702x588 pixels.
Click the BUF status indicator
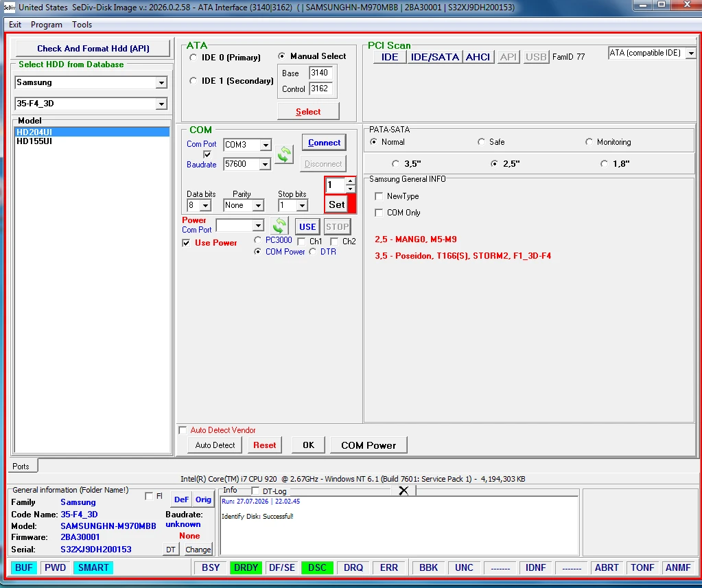[24, 567]
